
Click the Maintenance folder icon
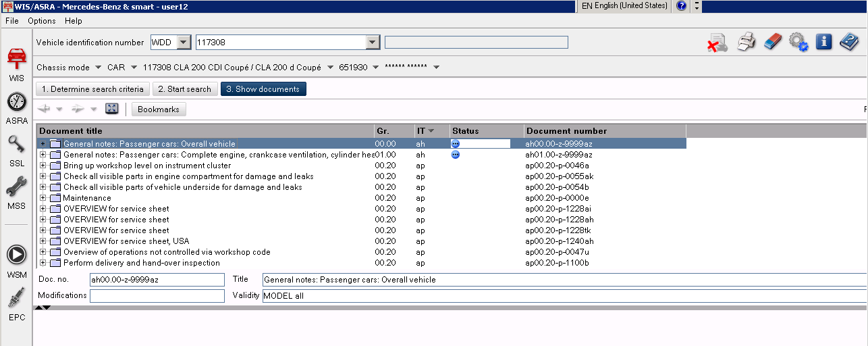pos(55,198)
